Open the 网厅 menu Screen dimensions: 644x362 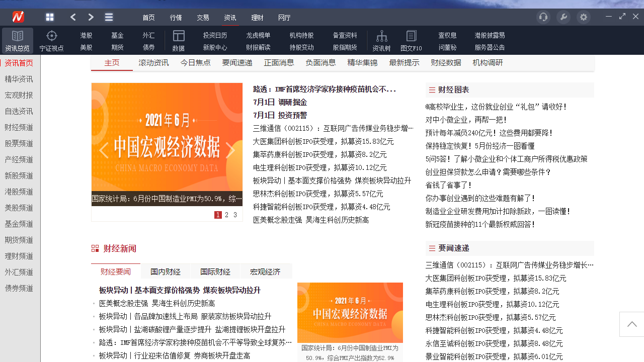click(284, 17)
